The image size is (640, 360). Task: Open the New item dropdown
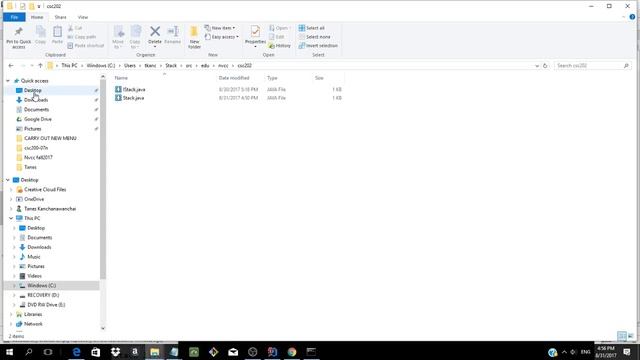[x=220, y=28]
